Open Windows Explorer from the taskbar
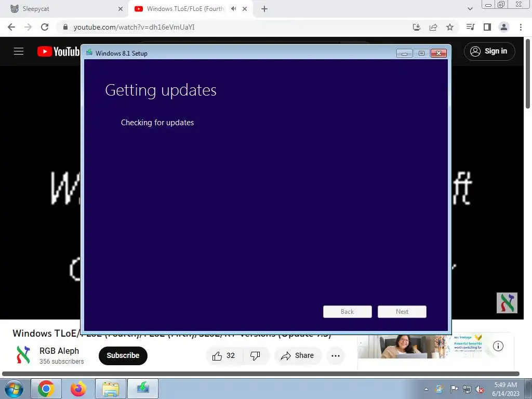This screenshot has height=399, width=532. pos(111,389)
